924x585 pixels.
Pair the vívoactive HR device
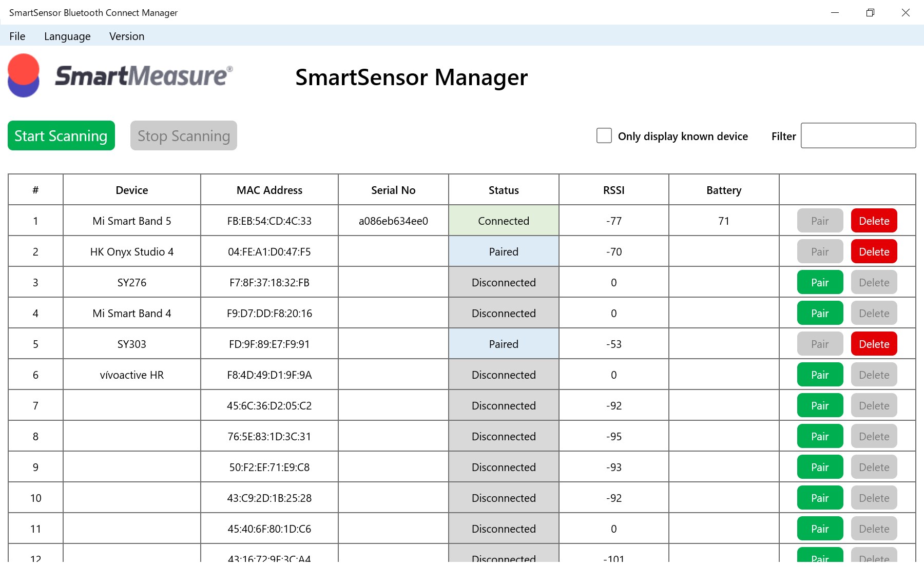(x=820, y=375)
